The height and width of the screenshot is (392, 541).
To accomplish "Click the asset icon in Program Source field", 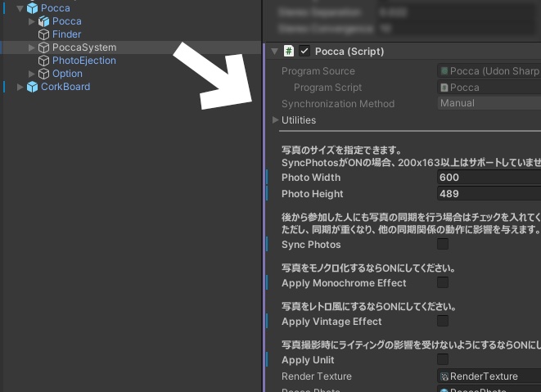I will tap(444, 71).
